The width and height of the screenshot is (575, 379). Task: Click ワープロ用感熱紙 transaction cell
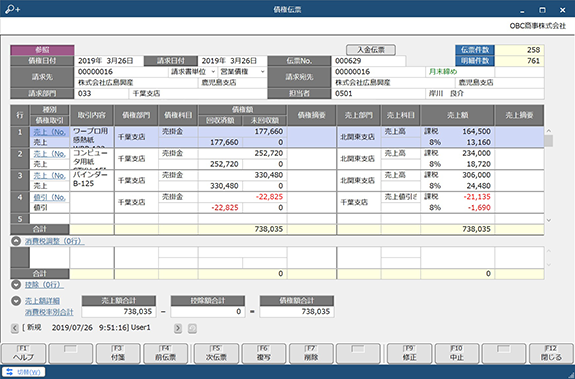92,137
